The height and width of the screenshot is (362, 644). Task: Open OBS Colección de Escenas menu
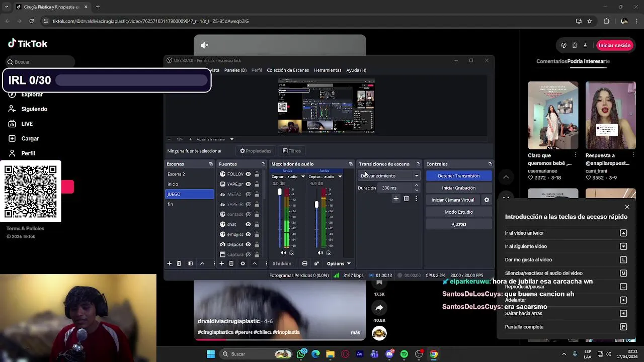(x=288, y=70)
